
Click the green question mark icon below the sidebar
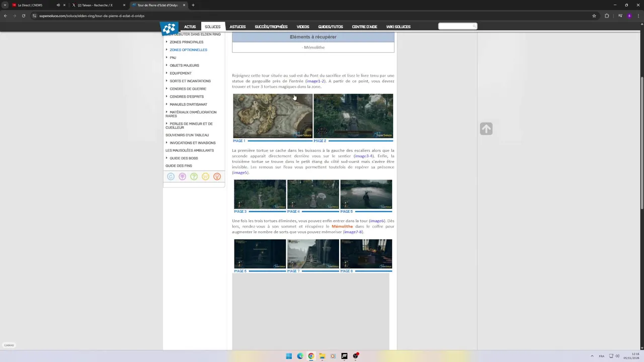coord(194,176)
